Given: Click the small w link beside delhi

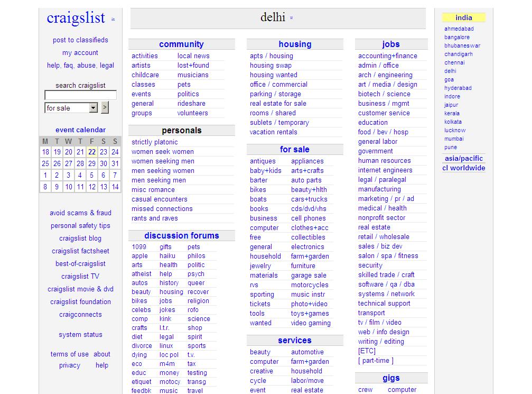Looking at the screenshot, I should pos(291,17).
